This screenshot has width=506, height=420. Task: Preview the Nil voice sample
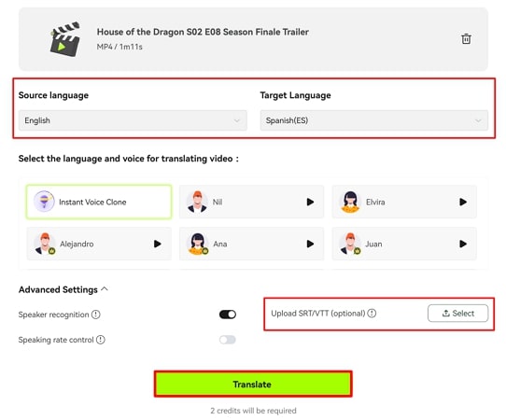click(310, 202)
